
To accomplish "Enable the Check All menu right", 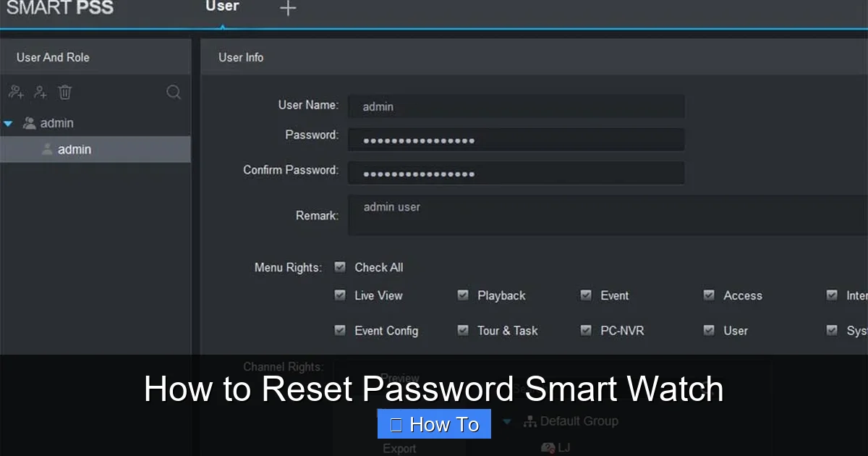I will [x=340, y=266].
